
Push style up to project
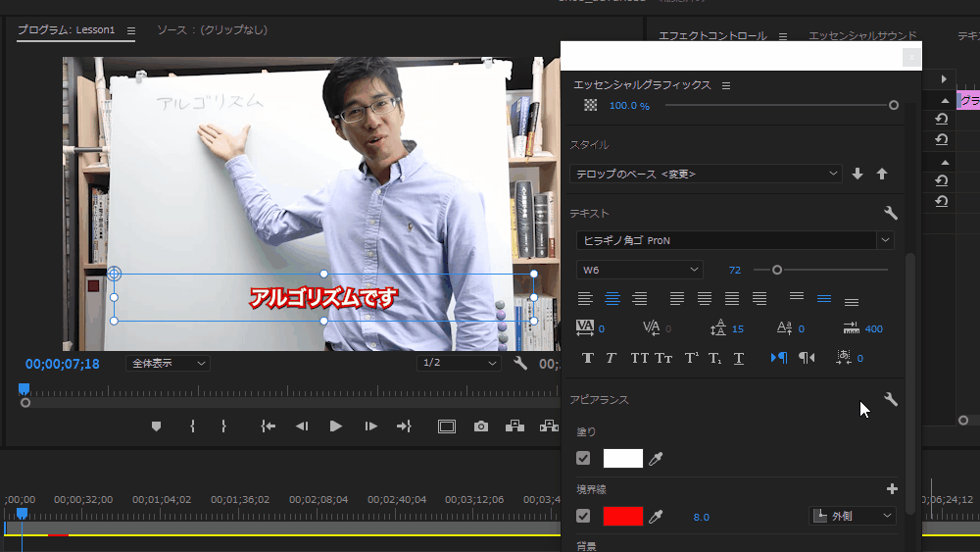[x=882, y=174]
